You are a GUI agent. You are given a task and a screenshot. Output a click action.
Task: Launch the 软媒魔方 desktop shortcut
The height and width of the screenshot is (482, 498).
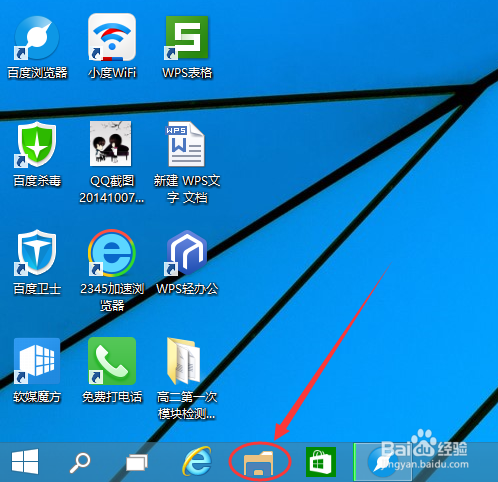(37, 361)
